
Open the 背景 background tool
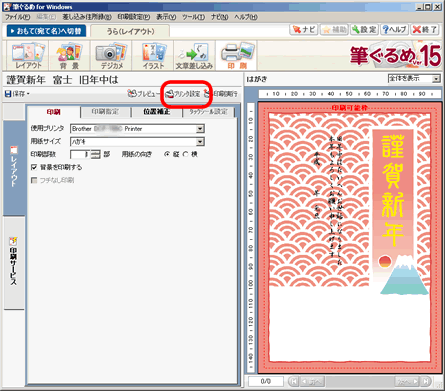(x=69, y=56)
